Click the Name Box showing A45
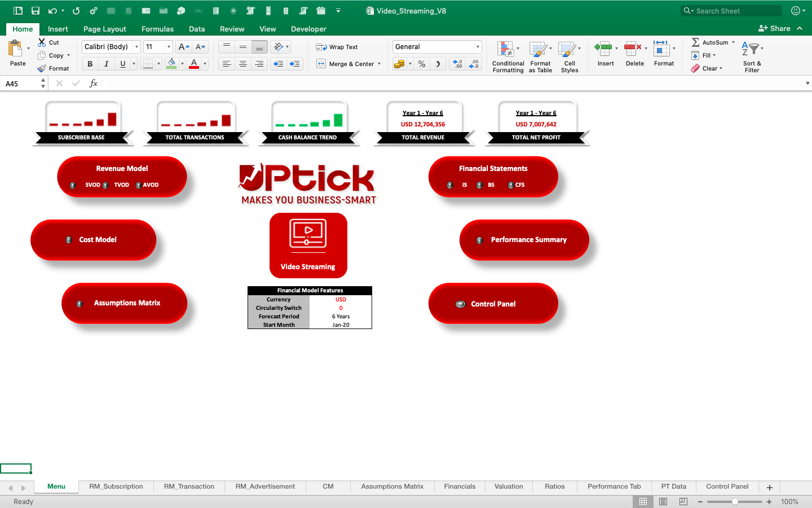 tap(21, 84)
